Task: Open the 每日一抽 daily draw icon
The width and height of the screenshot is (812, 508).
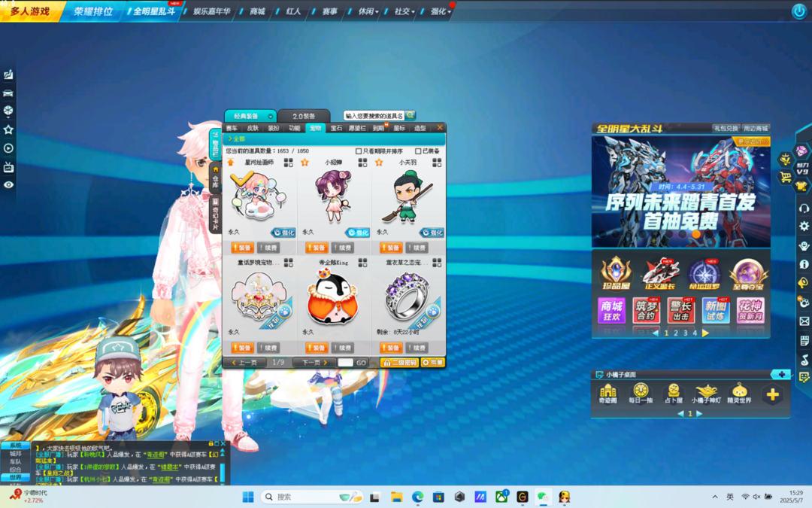Action: point(641,394)
